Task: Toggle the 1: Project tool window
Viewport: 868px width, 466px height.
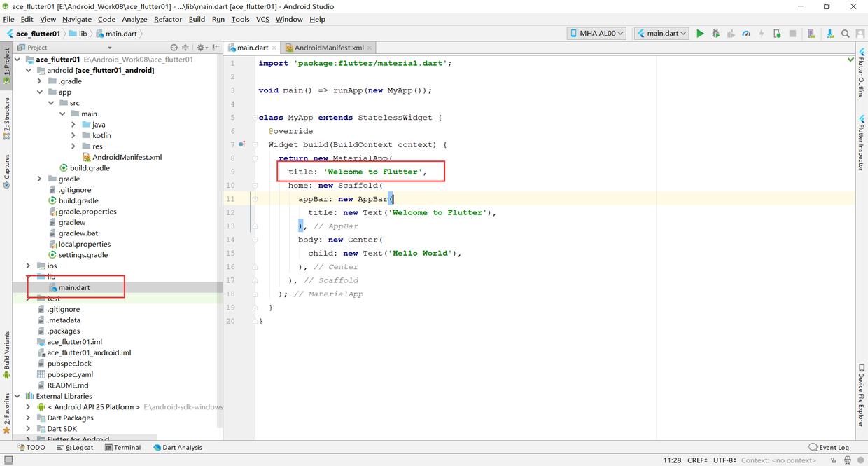Action: point(6,66)
